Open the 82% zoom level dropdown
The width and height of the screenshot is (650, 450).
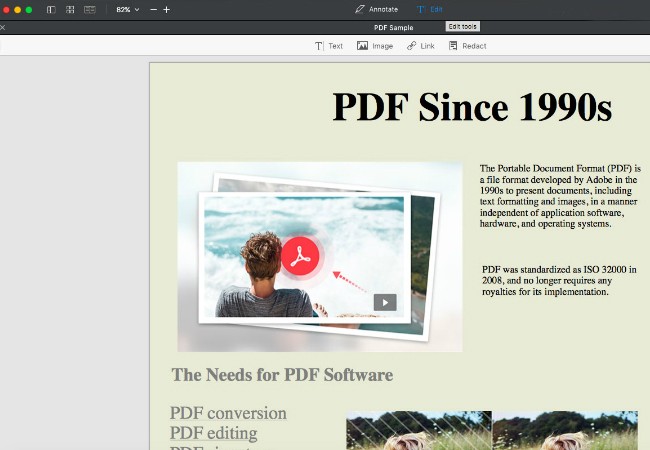(x=127, y=10)
